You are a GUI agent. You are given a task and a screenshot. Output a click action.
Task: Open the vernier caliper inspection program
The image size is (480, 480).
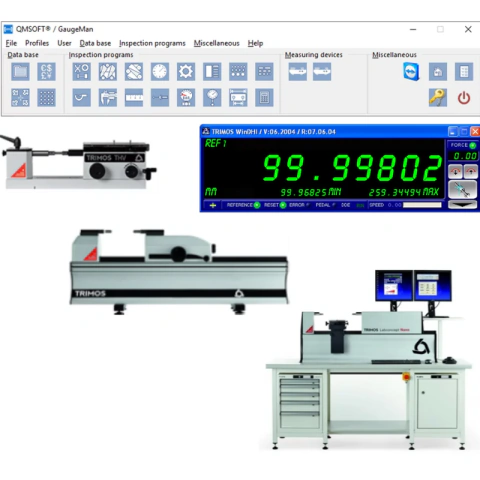[x=108, y=98]
